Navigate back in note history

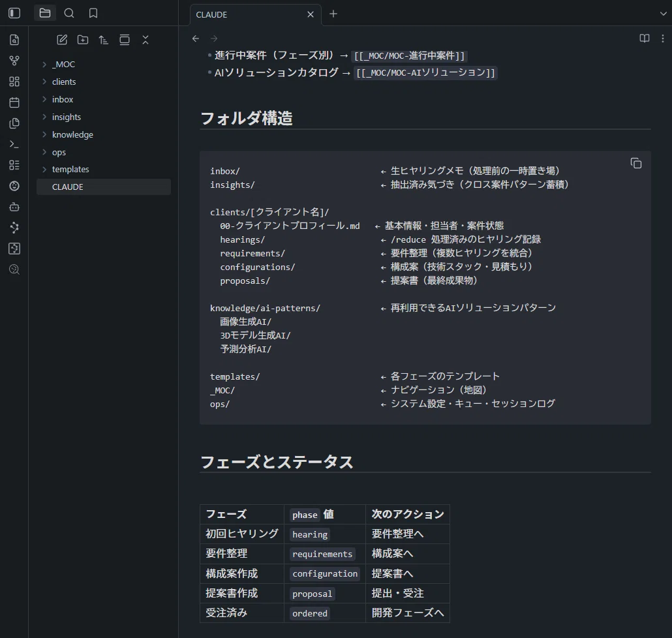[x=196, y=38]
